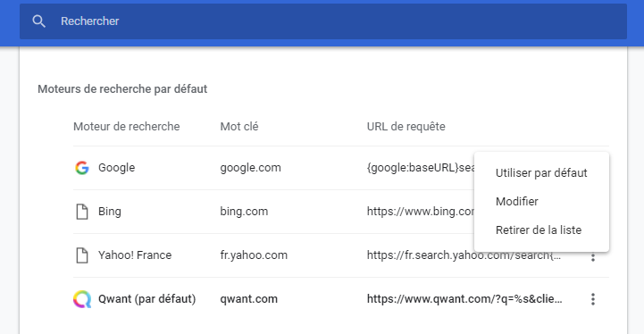Screen dimensions: 644x334
Task: Select the Google search engine name
Action: click(117, 168)
